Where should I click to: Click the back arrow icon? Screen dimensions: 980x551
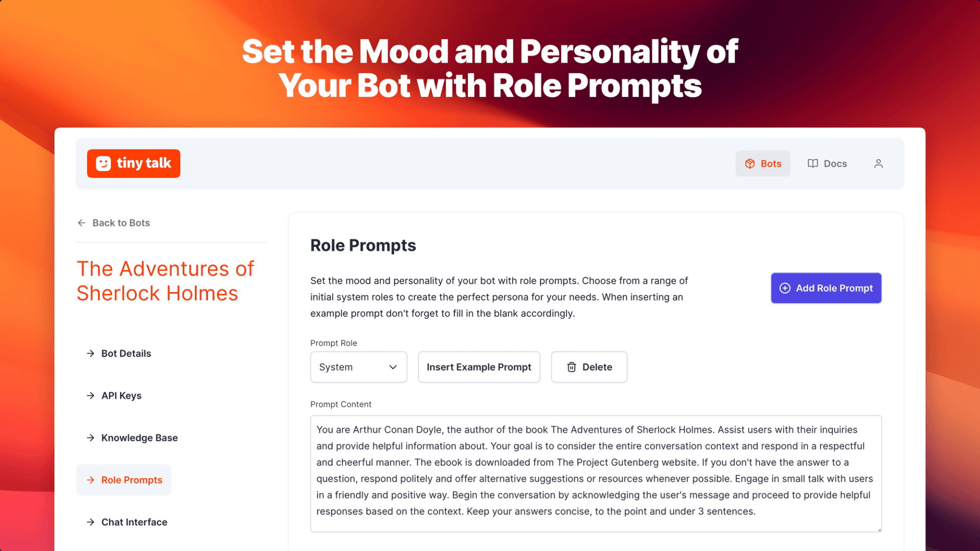[81, 222]
